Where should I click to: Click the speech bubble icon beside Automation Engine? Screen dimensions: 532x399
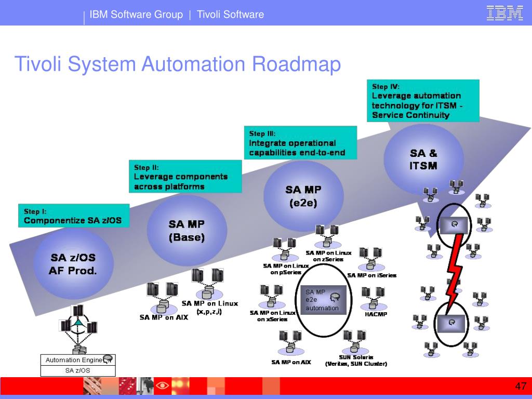tap(108, 359)
